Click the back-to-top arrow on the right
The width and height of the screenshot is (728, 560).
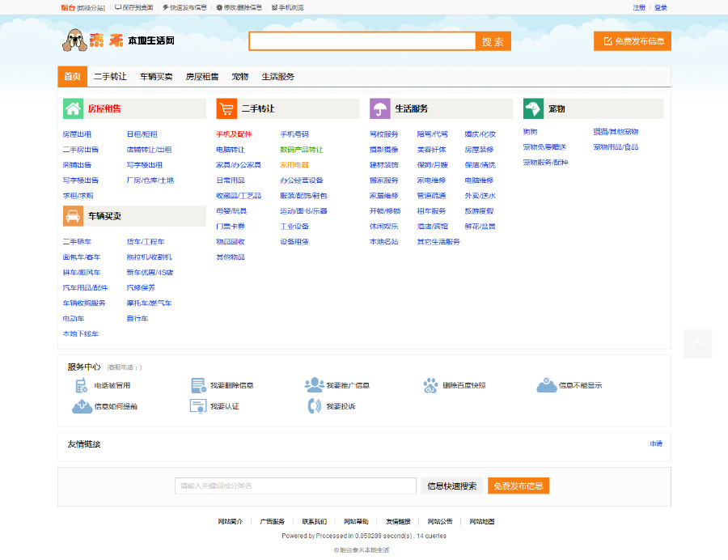pyautogui.click(x=697, y=344)
